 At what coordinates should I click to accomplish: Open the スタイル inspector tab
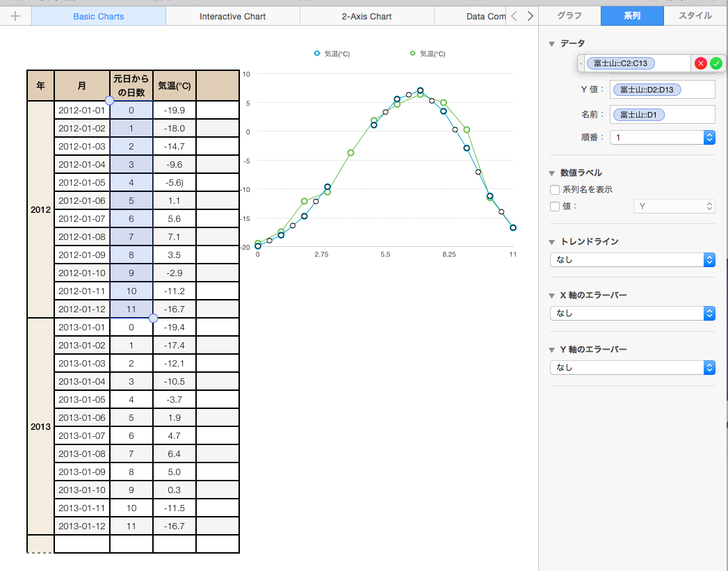click(x=695, y=15)
